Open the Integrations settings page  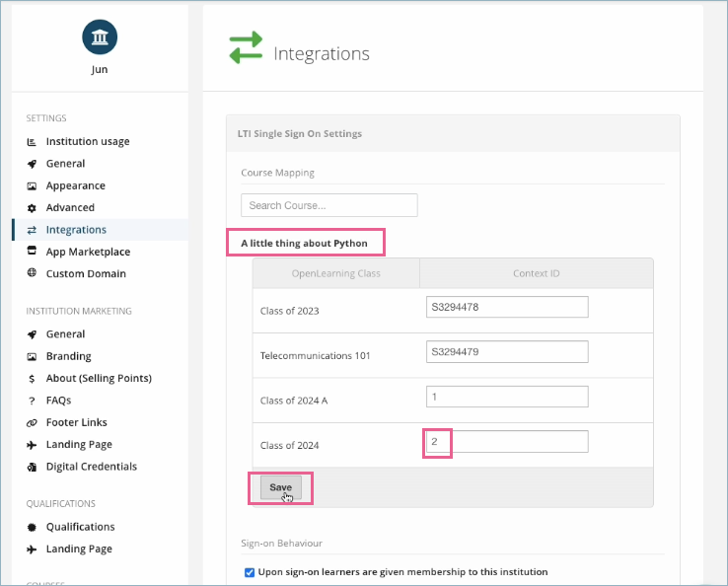pyautogui.click(x=76, y=230)
